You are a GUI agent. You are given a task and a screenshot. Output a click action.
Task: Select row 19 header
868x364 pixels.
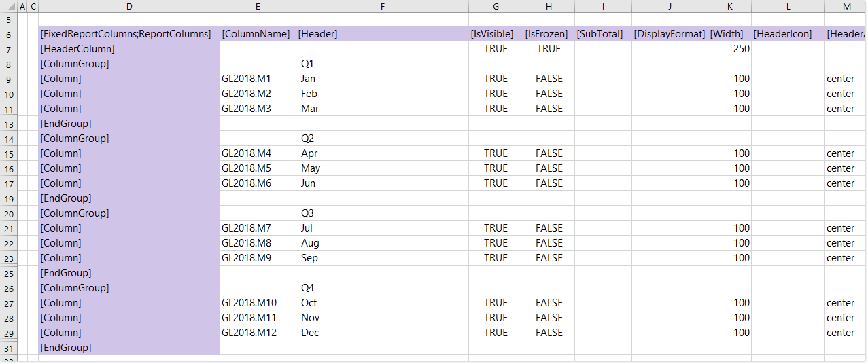(9, 198)
